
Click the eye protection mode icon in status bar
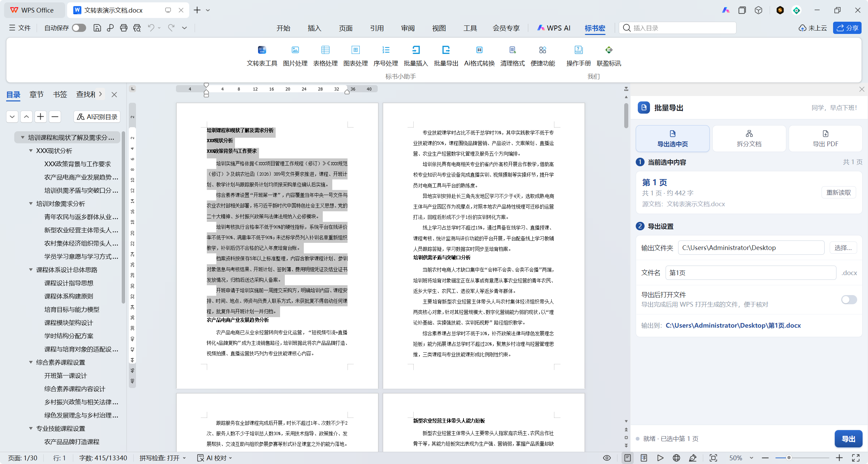607,458
